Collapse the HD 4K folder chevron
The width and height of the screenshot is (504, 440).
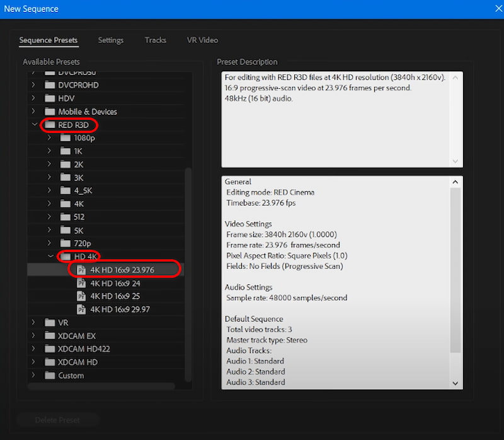50,257
